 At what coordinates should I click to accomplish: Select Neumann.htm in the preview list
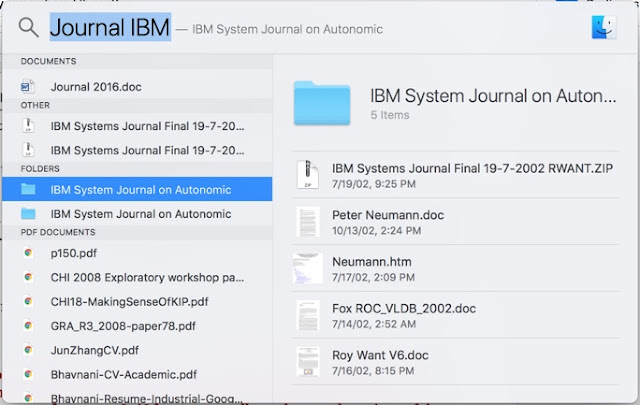point(456,268)
